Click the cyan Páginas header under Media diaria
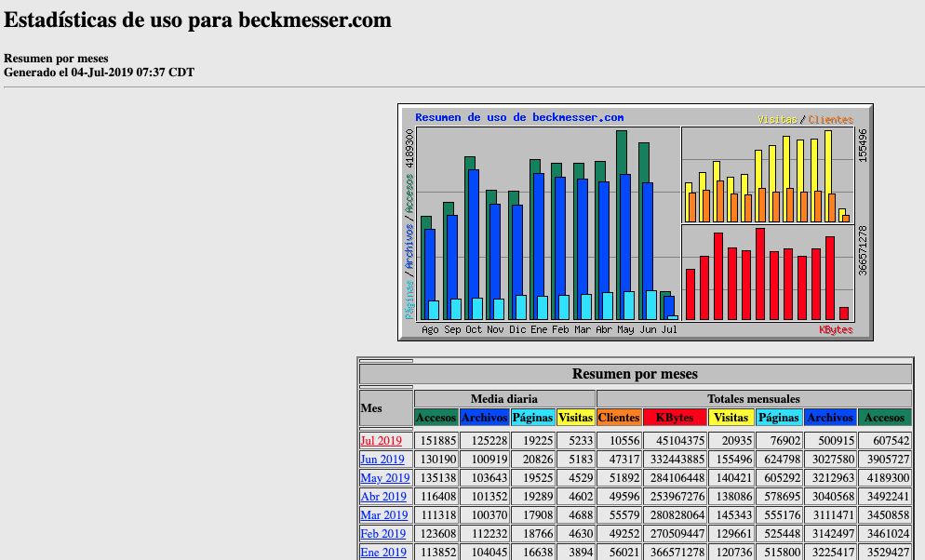The image size is (925, 560). click(x=532, y=418)
